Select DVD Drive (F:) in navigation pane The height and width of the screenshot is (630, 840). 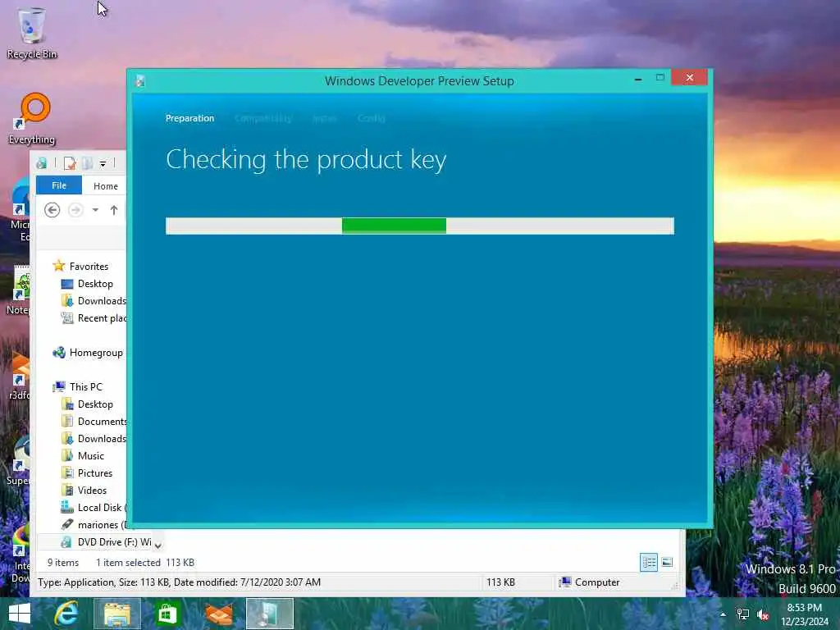click(106, 541)
